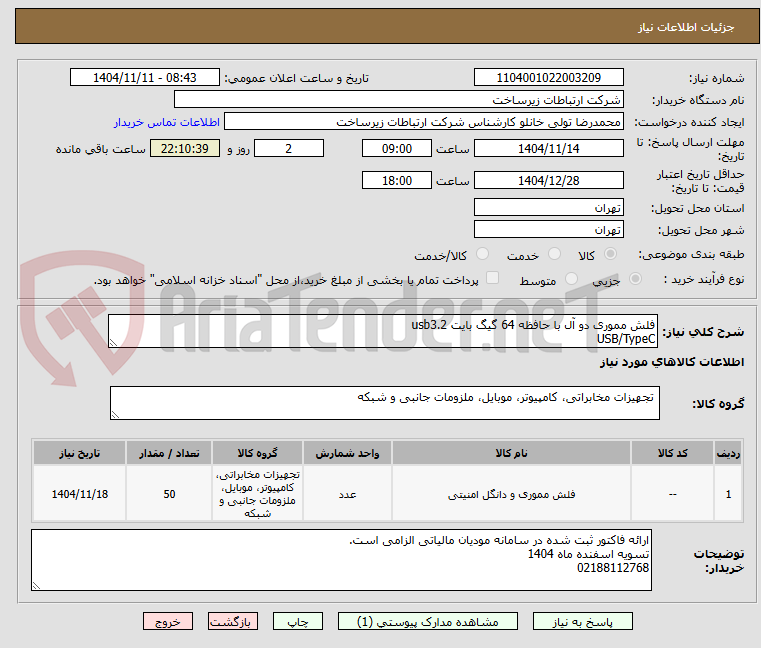The height and width of the screenshot is (648, 761).
Task: Click the اطلاعات کالاهای مورد نیاز heading
Action: pyautogui.click(x=672, y=362)
